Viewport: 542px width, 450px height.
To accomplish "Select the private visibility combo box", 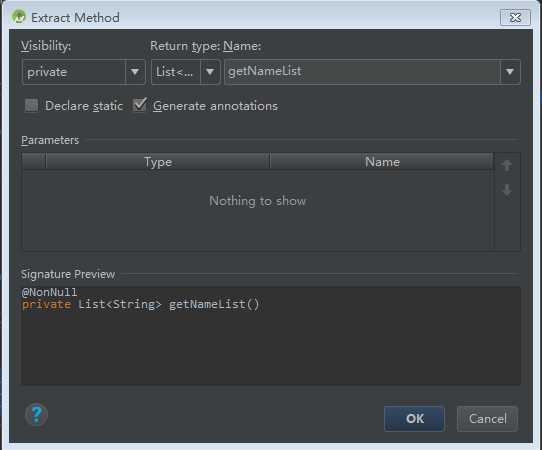I will [x=83, y=72].
